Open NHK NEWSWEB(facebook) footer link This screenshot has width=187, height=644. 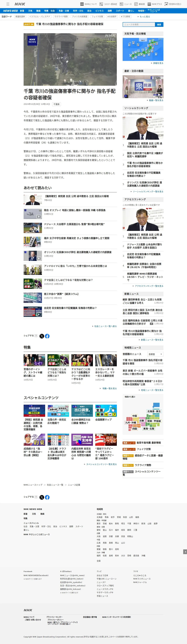pos(36,575)
